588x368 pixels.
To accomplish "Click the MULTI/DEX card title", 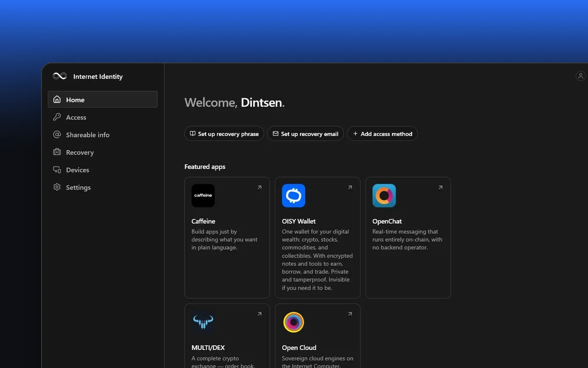I will [208, 348].
